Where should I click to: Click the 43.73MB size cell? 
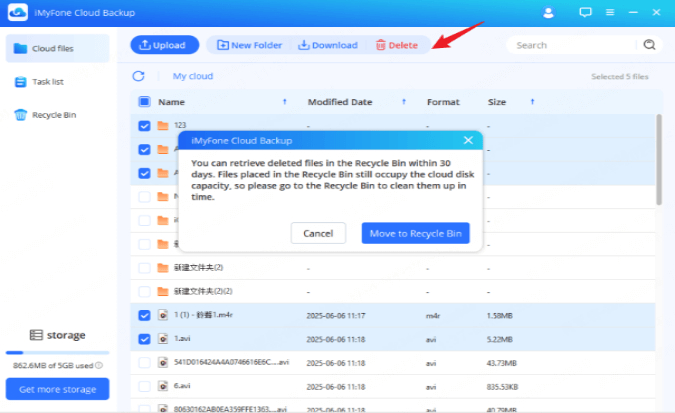502,363
